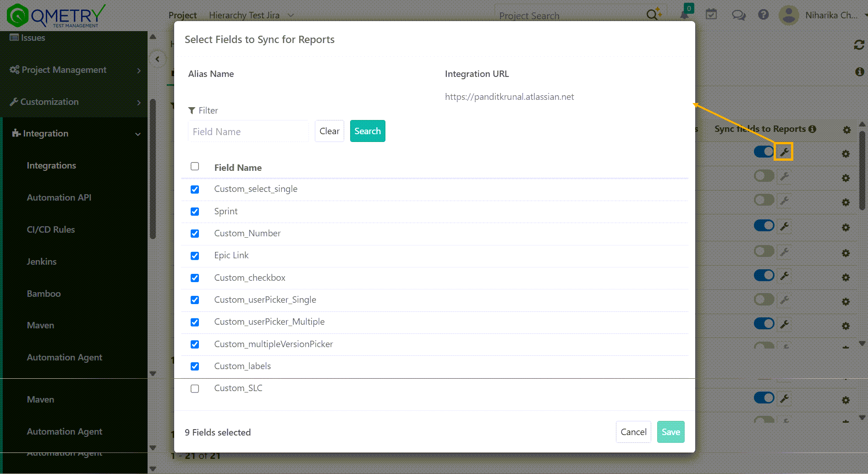Open the calendar icon in the top bar

coord(711,14)
